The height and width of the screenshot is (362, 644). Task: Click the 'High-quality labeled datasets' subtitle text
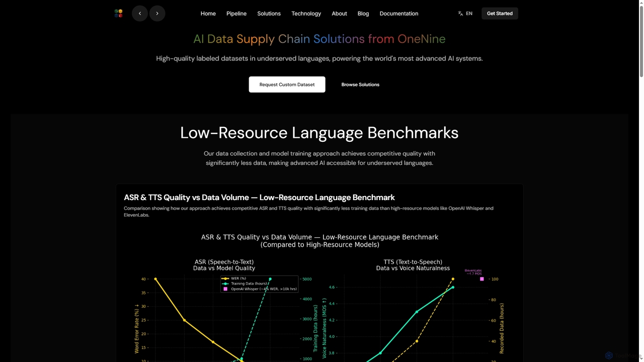319,58
